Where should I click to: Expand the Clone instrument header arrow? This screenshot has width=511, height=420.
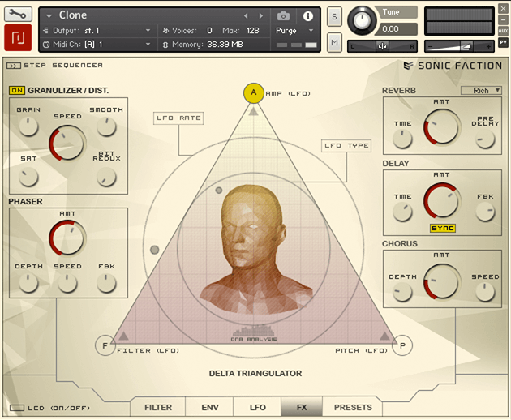pyautogui.click(x=49, y=16)
